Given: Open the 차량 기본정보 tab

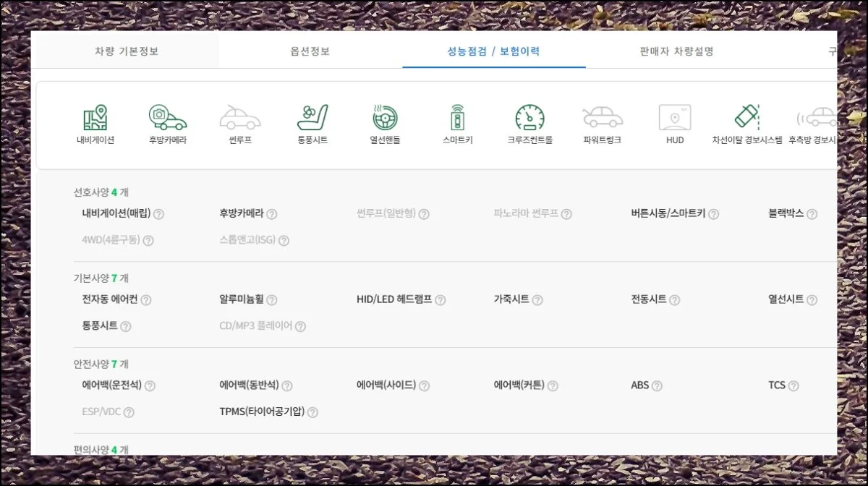Looking at the screenshot, I should [x=127, y=51].
